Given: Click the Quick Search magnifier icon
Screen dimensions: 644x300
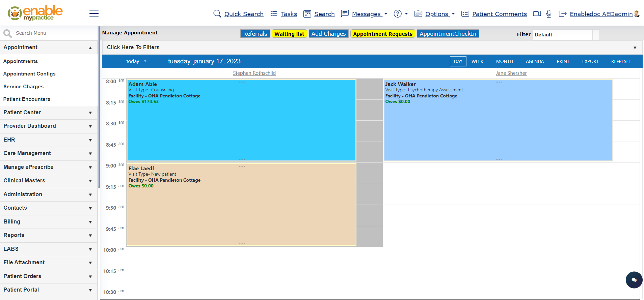Looking at the screenshot, I should pos(217,14).
